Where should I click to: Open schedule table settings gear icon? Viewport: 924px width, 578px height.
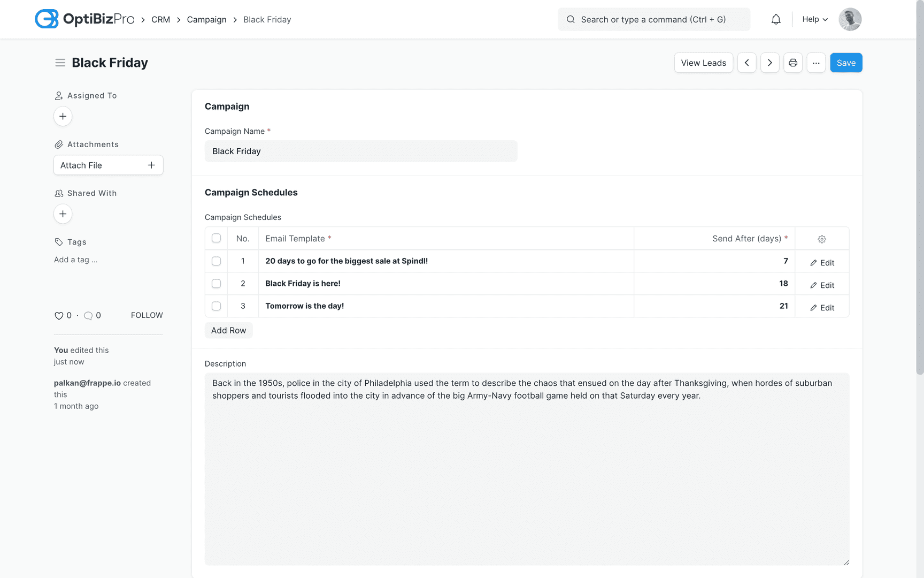pos(822,239)
